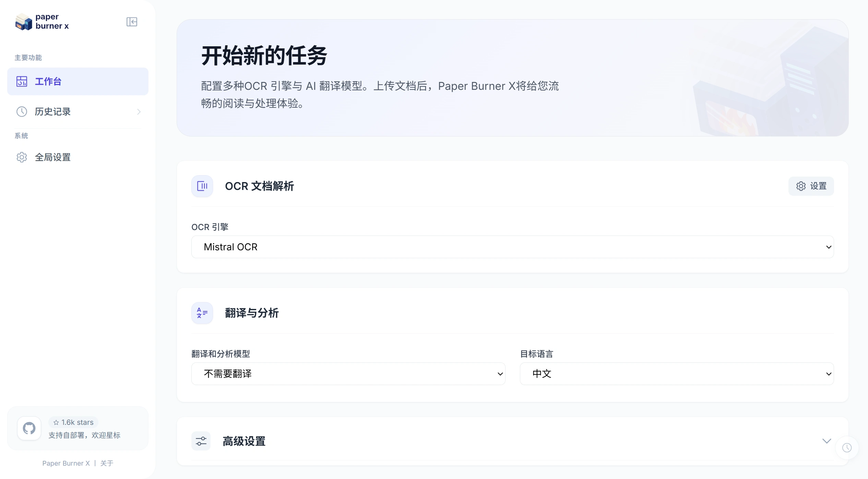Select 历史记录 in the sidebar
The width and height of the screenshot is (868, 479).
(53, 111)
